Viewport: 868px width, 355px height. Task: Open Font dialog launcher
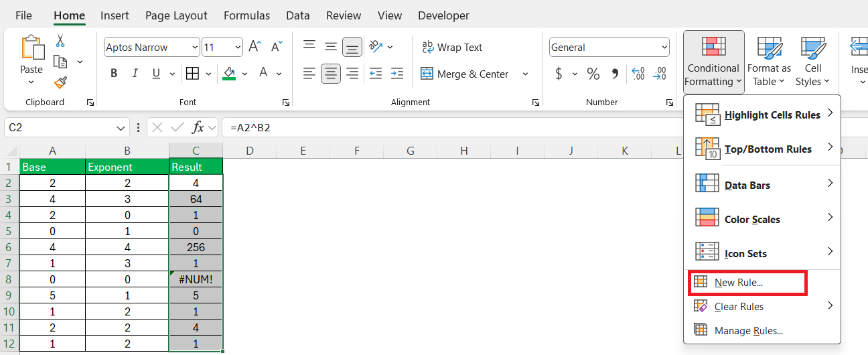(286, 102)
